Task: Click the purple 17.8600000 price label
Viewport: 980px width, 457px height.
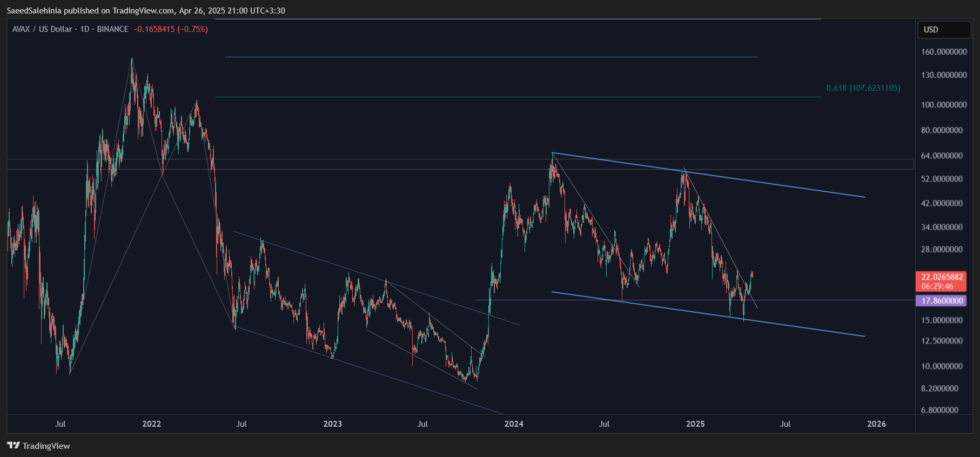Action: pyautogui.click(x=942, y=301)
